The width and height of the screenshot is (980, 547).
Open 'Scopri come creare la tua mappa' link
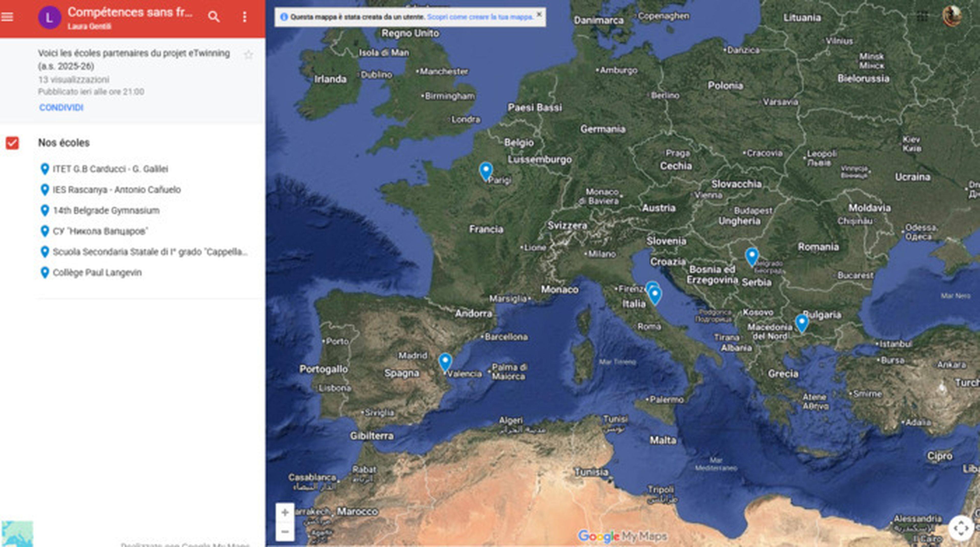[480, 17]
